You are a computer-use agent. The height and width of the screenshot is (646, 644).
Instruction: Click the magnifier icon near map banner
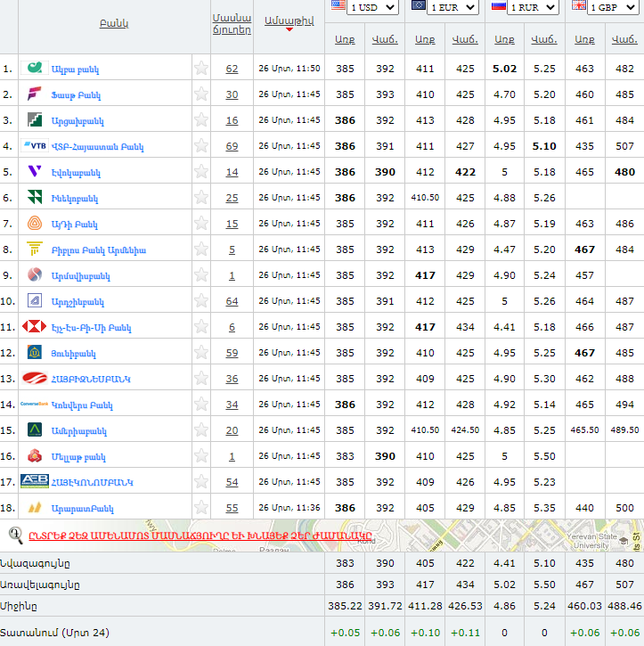point(16,536)
